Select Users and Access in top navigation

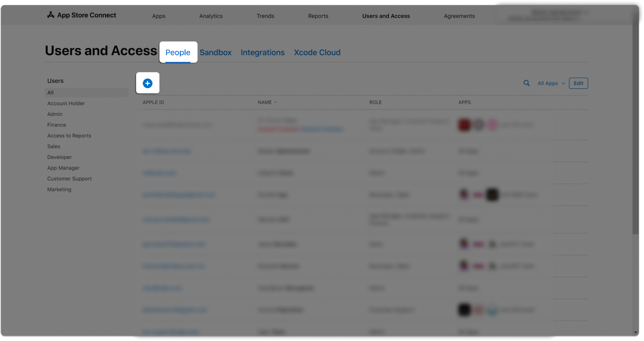pyautogui.click(x=386, y=16)
